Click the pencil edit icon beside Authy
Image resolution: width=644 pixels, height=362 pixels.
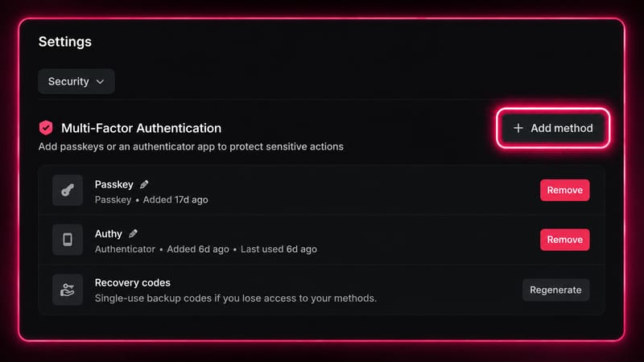pos(133,233)
